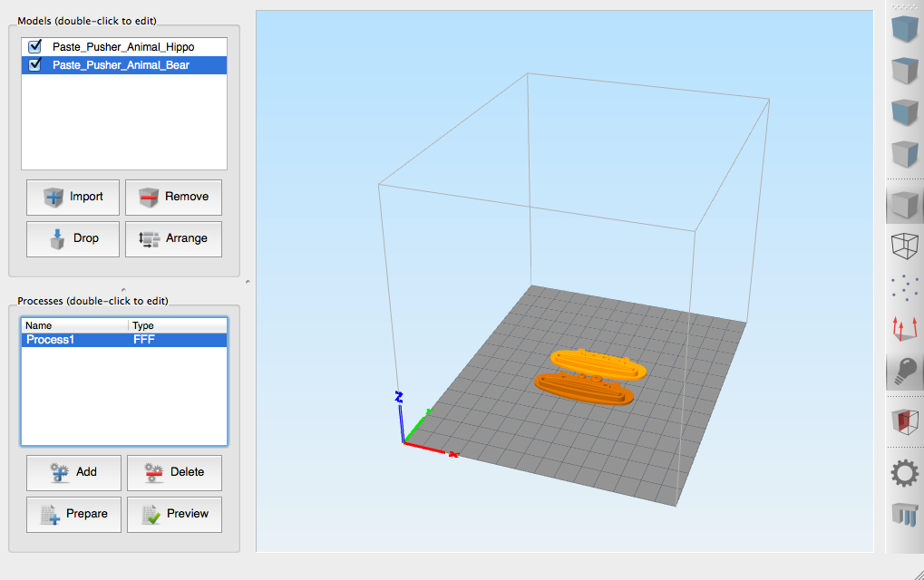Viewport: 924px width, 580px height.
Task: Click the Prepare button
Action: tap(73, 514)
